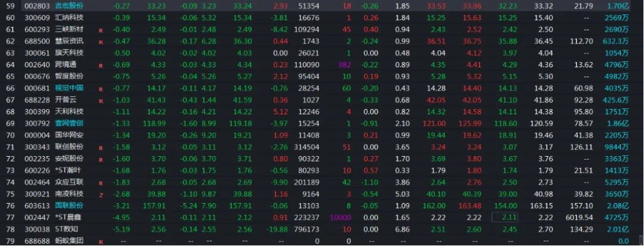Click the R marker beside 联创股份
This screenshot has width=644, height=246.
pos(101,148)
